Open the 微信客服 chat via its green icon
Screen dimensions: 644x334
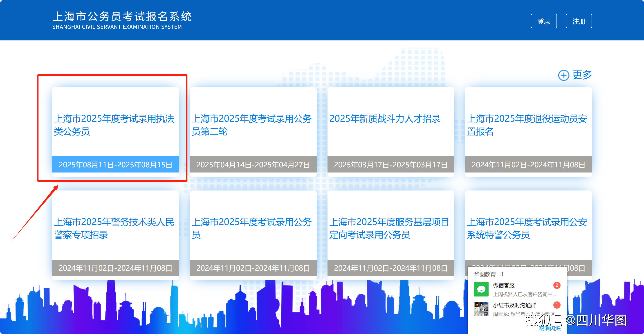[481, 289]
